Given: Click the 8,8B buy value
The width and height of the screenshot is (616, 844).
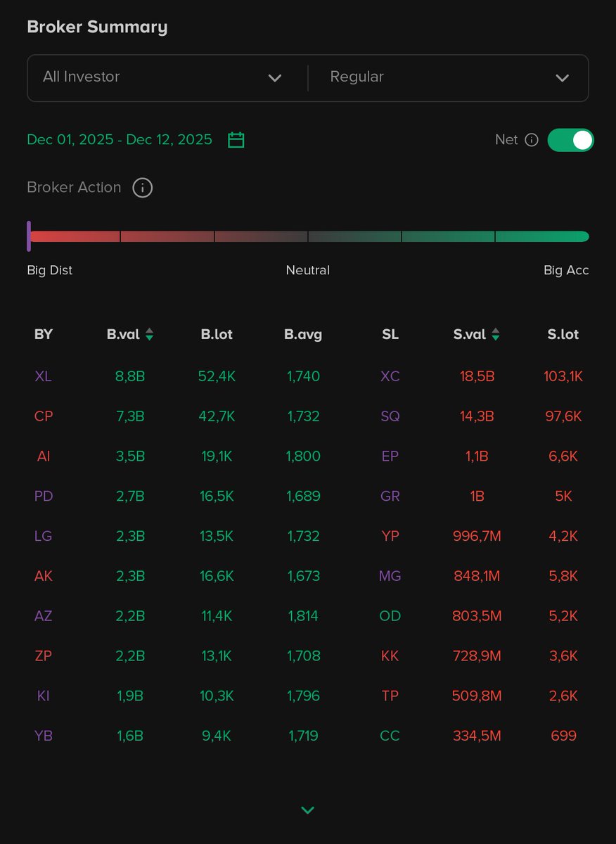Looking at the screenshot, I should point(130,376).
